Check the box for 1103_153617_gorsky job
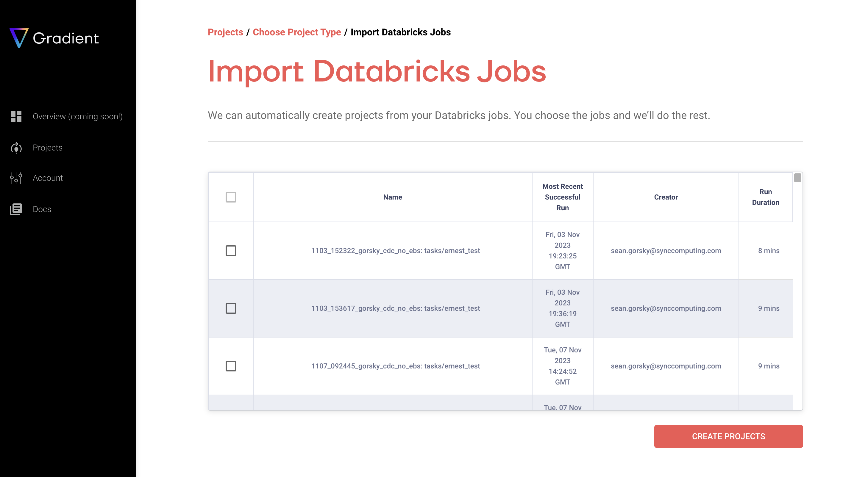The width and height of the screenshot is (868, 477). [x=231, y=308]
